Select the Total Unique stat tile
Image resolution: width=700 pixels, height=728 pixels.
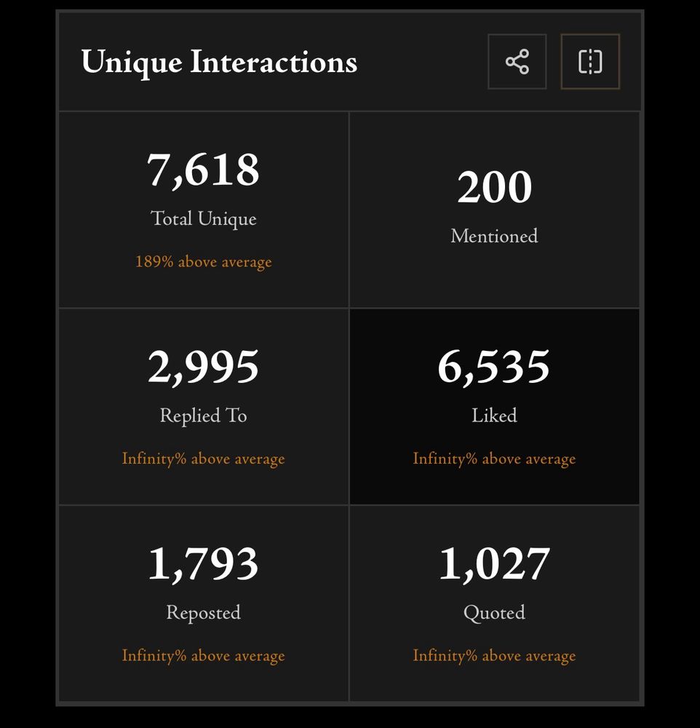[x=204, y=207]
